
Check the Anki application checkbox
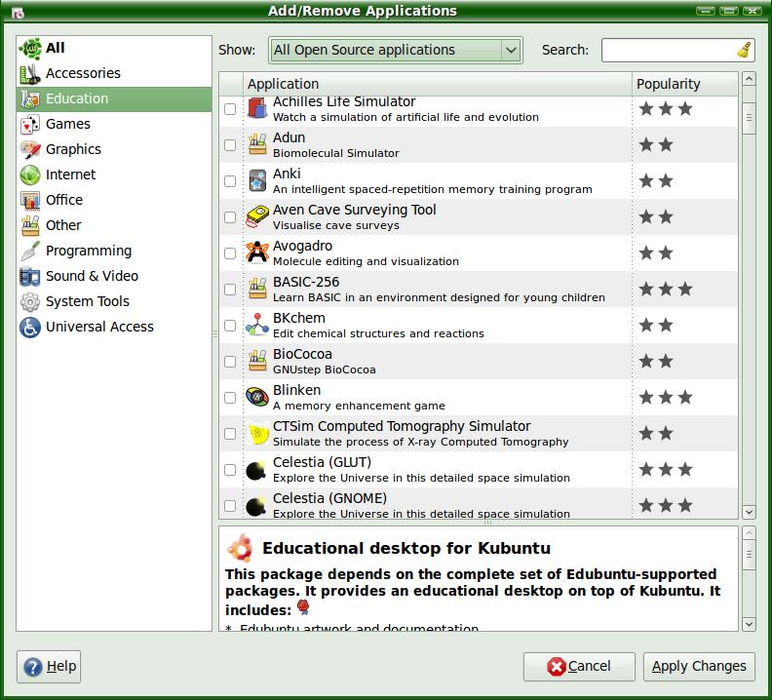pos(230,181)
